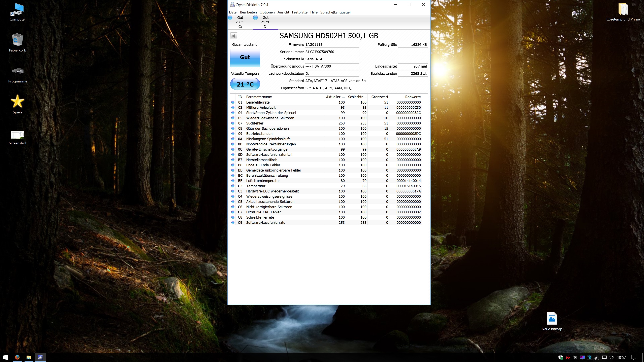644x362 pixels.
Task: Open File Explorer from taskbar
Action: click(29, 357)
